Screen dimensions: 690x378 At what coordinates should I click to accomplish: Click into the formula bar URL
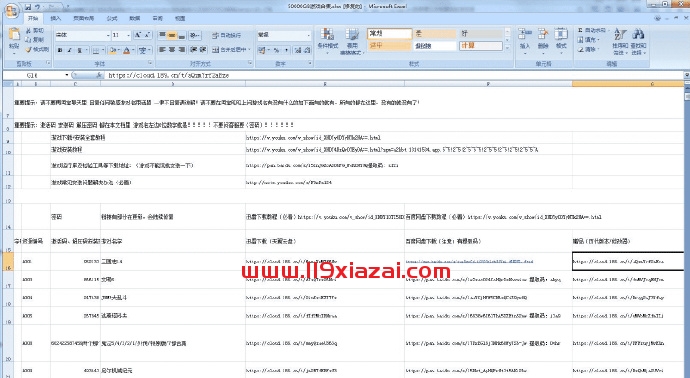coord(169,75)
